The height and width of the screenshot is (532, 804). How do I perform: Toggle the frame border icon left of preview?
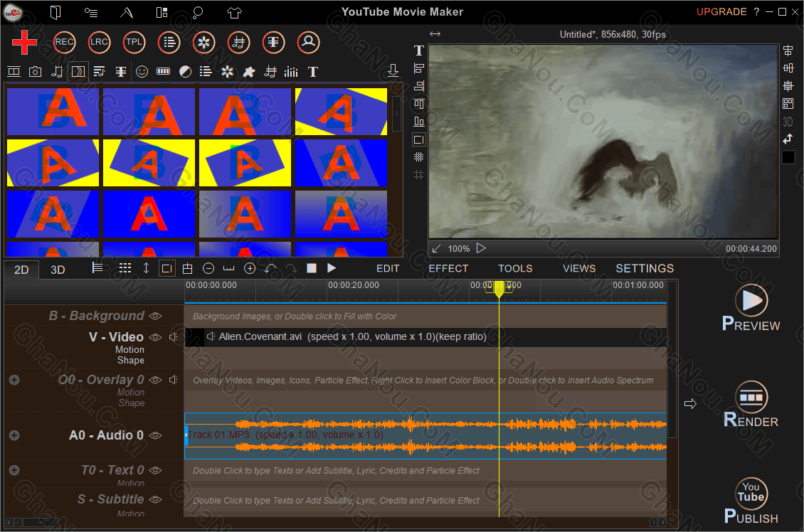pos(419,139)
